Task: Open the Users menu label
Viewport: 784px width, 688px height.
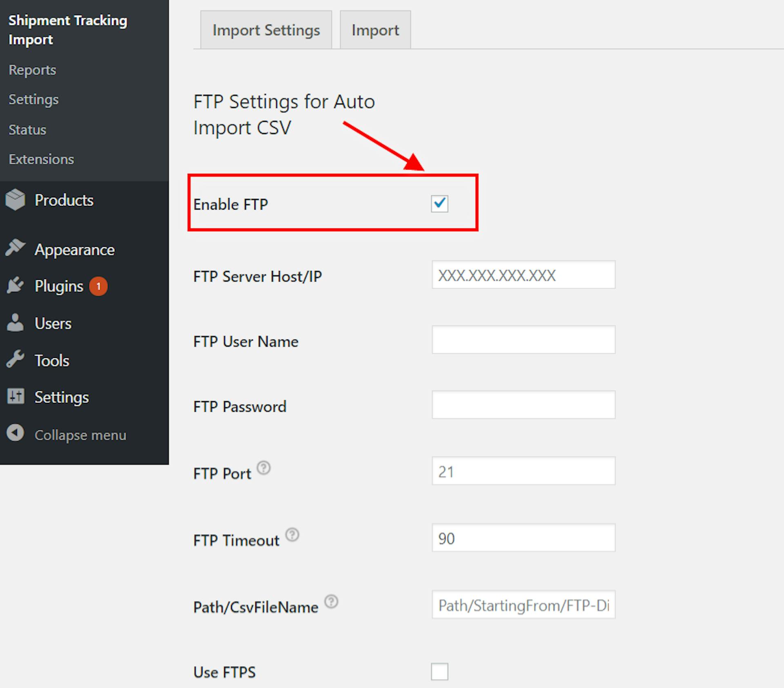Action: pos(53,324)
